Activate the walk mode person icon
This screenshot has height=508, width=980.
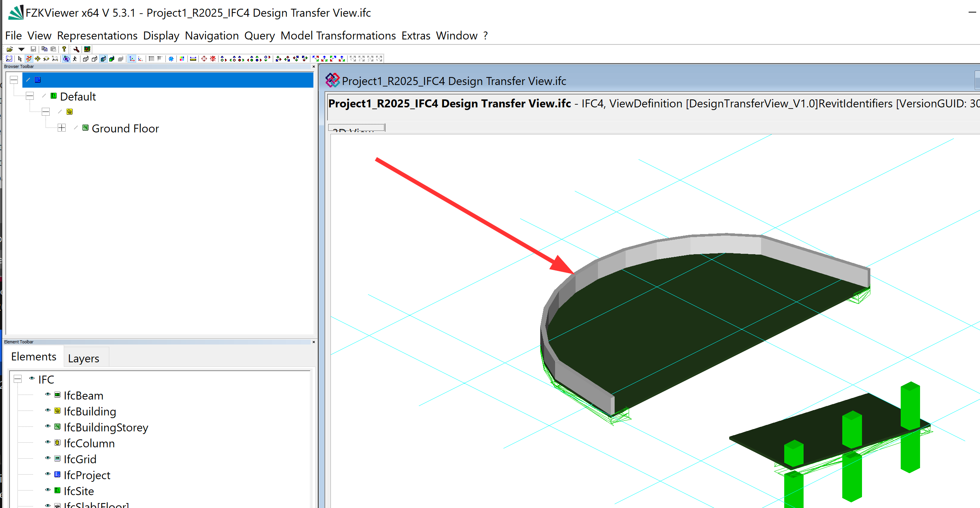(75, 58)
